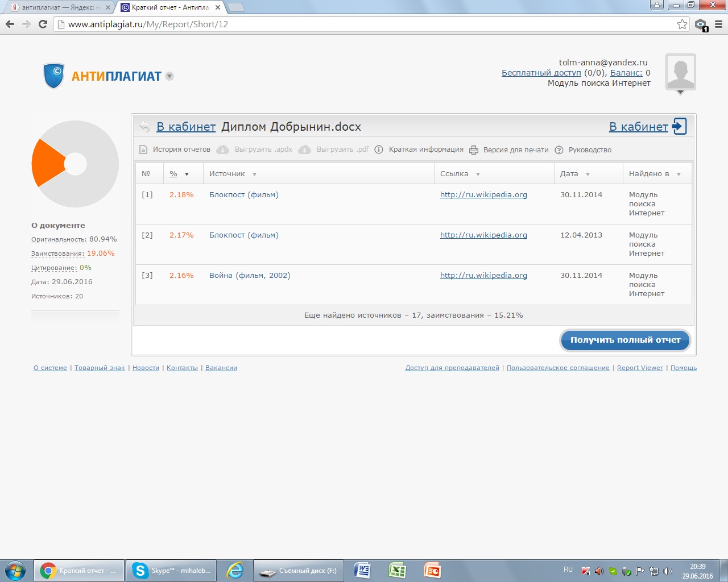Screen dimensions: 728x582
Task: Expand dropdown arrow next to Antiplagiat logo
Action: coord(169,76)
